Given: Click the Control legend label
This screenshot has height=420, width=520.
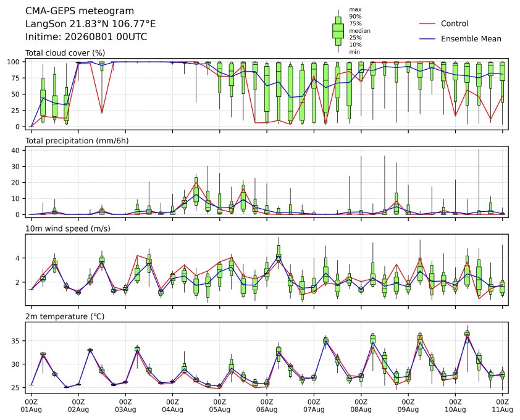Looking at the screenshot, I should point(455,24).
